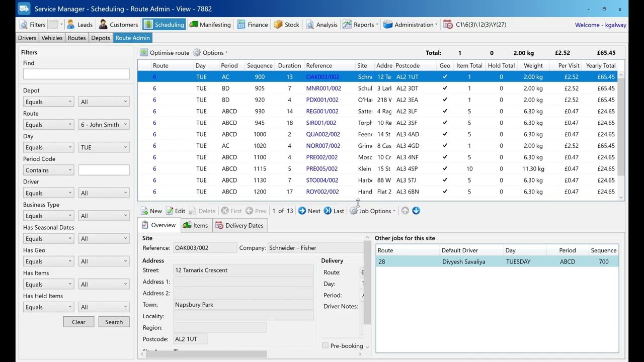Click the Town field Napsbury Park
The height and width of the screenshot is (362, 644).
pos(244,305)
